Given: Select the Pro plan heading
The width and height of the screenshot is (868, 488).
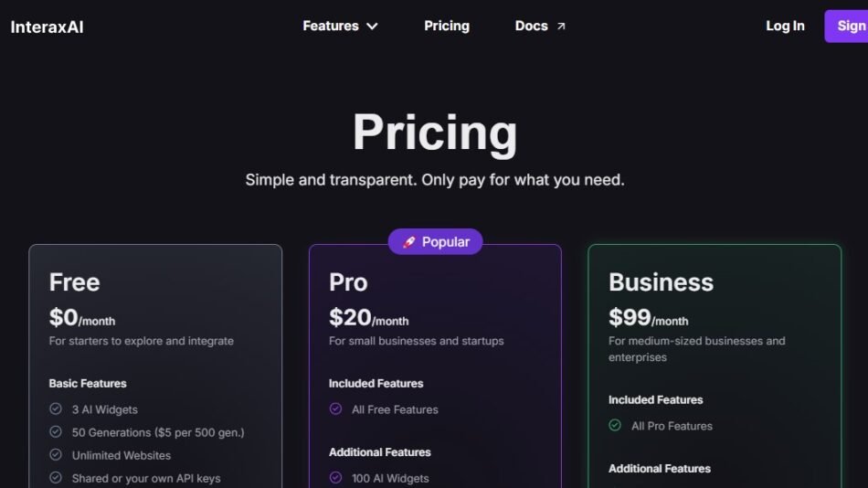Looking at the screenshot, I should tap(348, 282).
